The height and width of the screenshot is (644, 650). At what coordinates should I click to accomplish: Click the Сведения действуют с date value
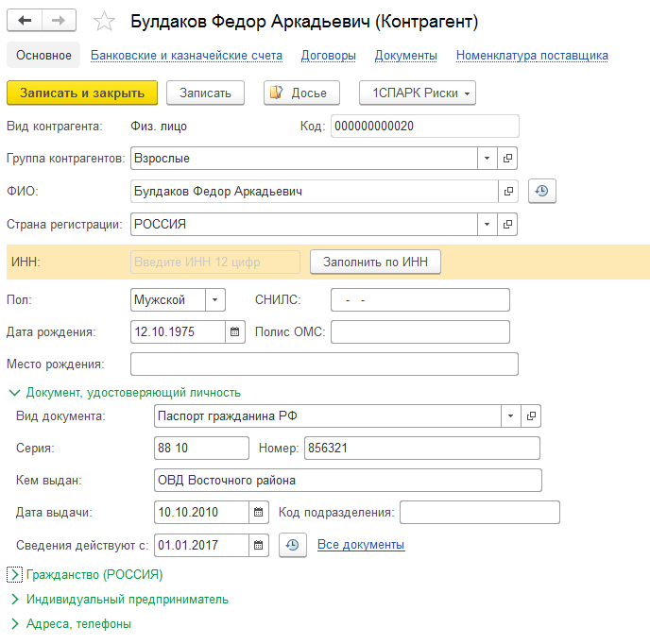tap(202, 546)
